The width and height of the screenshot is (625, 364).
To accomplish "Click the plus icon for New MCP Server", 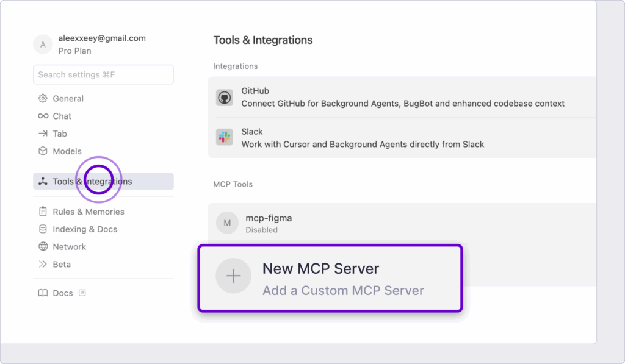I will 234,276.
